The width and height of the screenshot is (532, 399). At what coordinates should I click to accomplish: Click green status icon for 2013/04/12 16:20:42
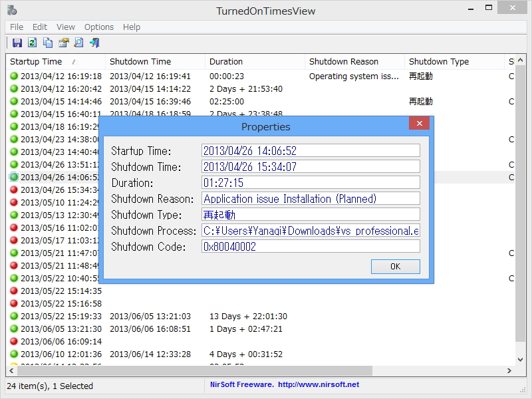pos(14,88)
